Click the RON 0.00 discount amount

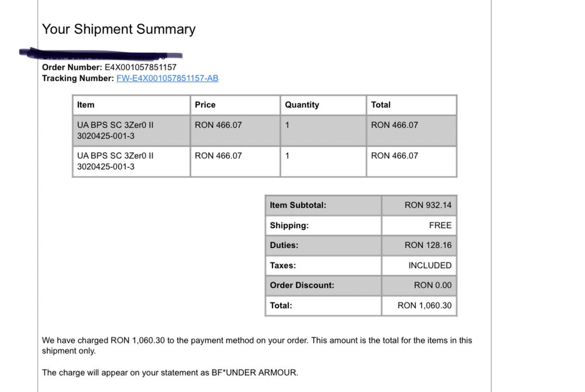click(432, 285)
